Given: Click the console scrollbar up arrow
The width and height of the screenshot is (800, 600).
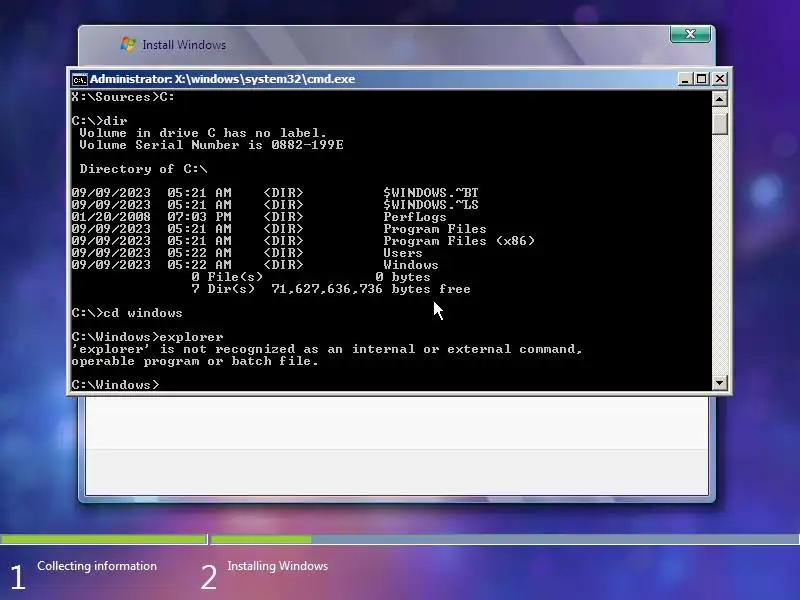Looking at the screenshot, I should [x=719, y=98].
